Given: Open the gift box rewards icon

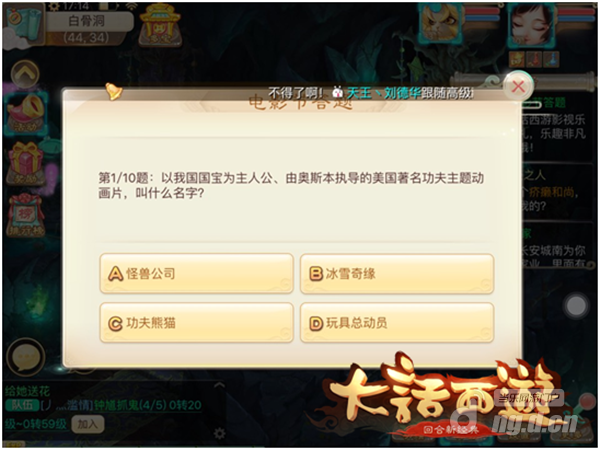Looking at the screenshot, I should tap(26, 163).
